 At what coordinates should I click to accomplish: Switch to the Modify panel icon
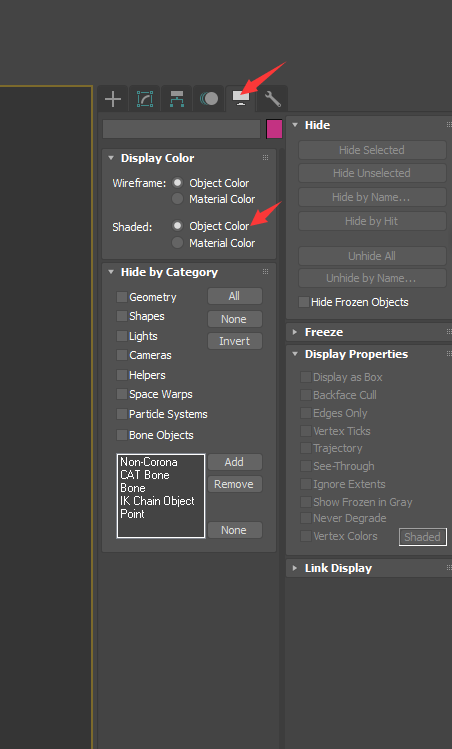coord(145,99)
